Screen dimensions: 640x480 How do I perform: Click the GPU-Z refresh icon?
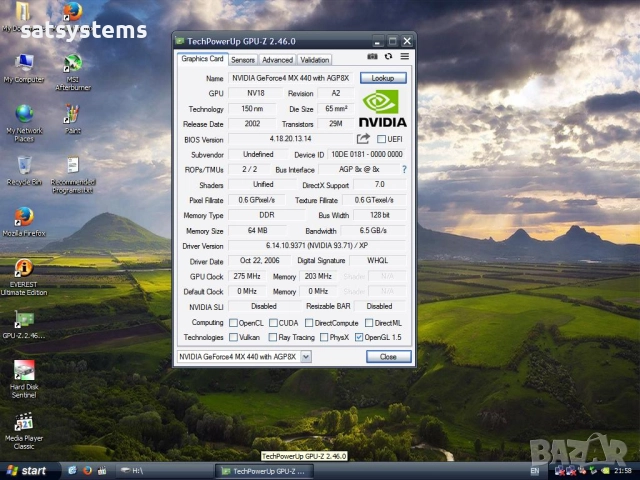click(388, 56)
